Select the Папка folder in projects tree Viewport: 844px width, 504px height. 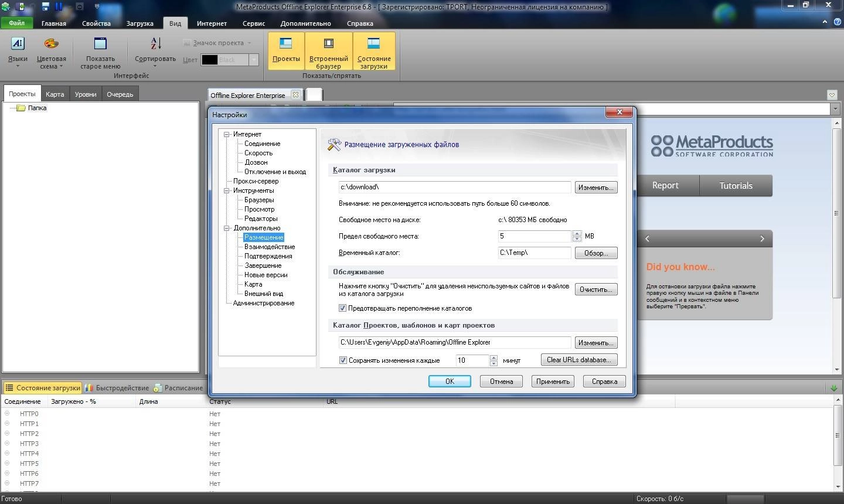point(37,108)
